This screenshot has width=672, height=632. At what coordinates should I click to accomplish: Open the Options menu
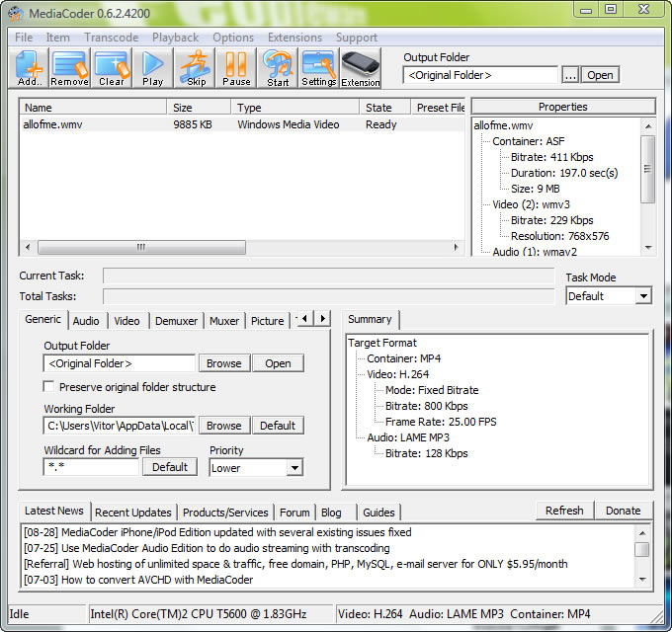[x=233, y=38]
